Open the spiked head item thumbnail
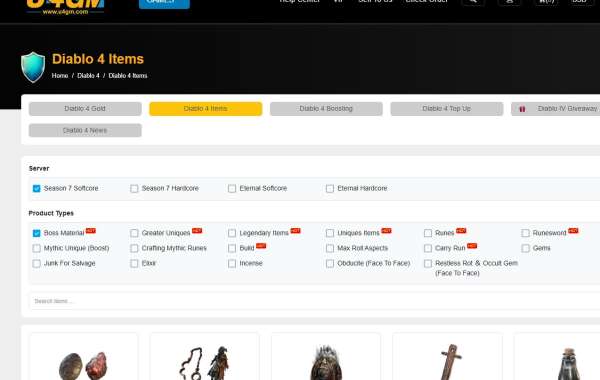The width and height of the screenshot is (600, 380). (326, 363)
